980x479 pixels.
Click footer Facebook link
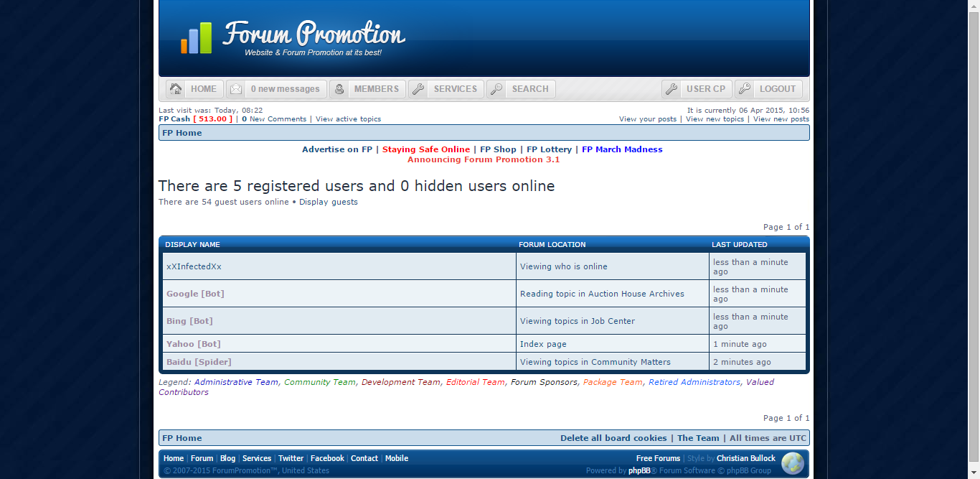coord(327,458)
